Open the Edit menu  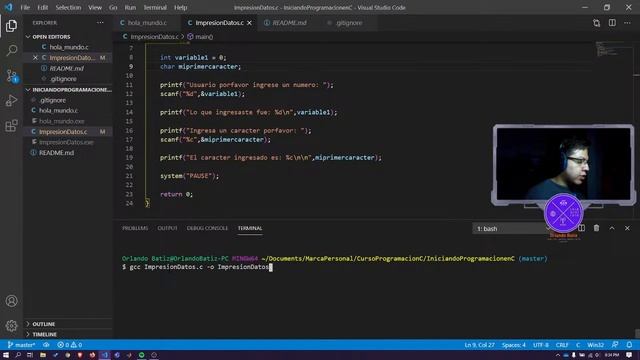coord(42,7)
